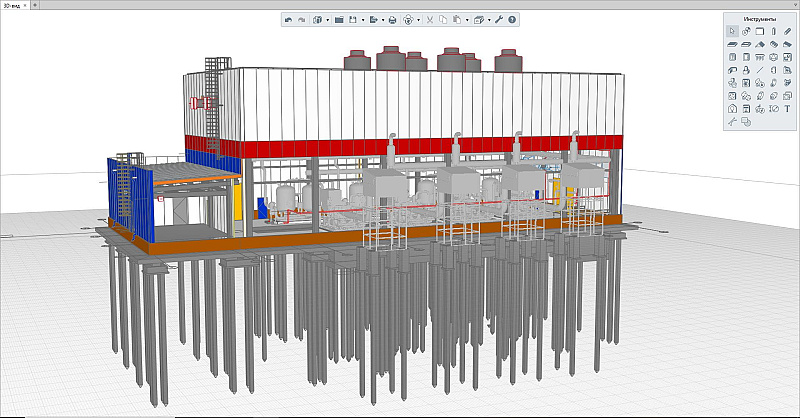Open the export icon's dropdown arrow
This screenshot has height=418, width=800.
click(383, 19)
